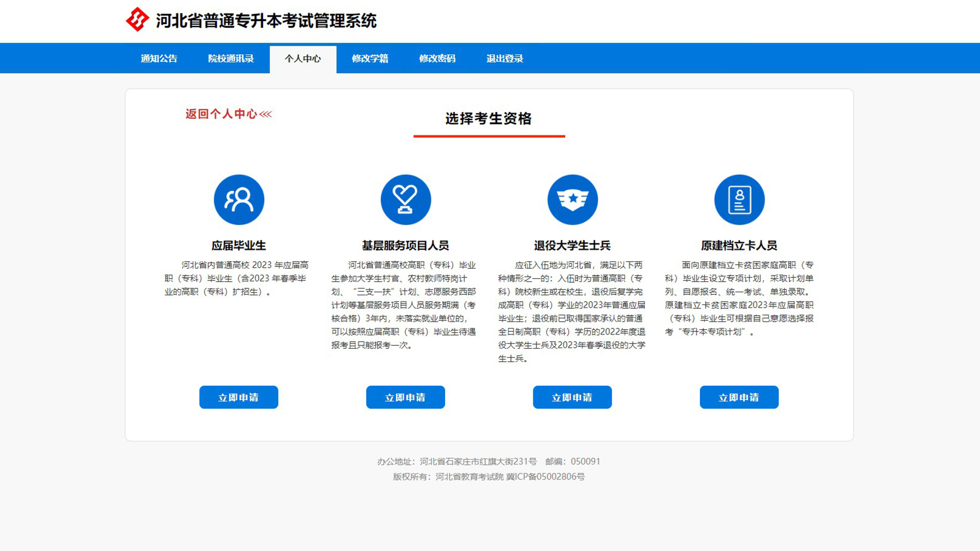The height and width of the screenshot is (551, 980).
Task: Apply now for 原建档立卡人员
Action: [739, 397]
